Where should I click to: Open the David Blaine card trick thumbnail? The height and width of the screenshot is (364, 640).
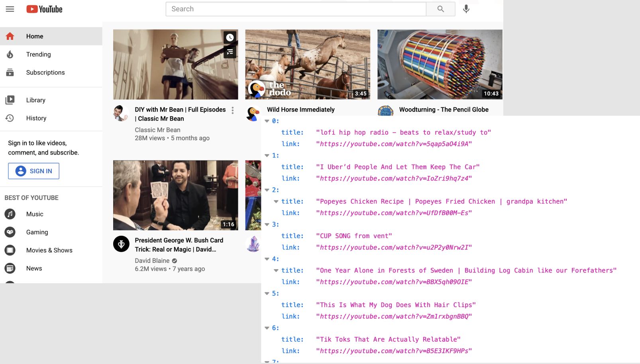[176, 196]
